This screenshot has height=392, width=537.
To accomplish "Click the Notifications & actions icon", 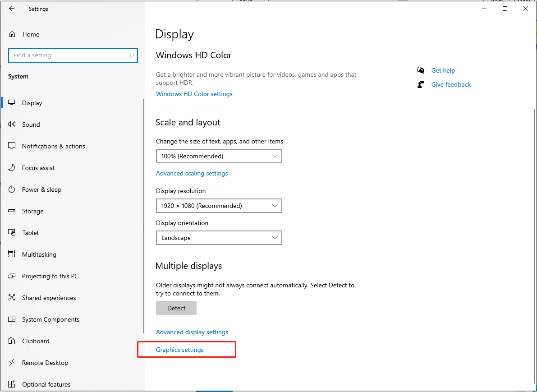I will pyautogui.click(x=12, y=146).
